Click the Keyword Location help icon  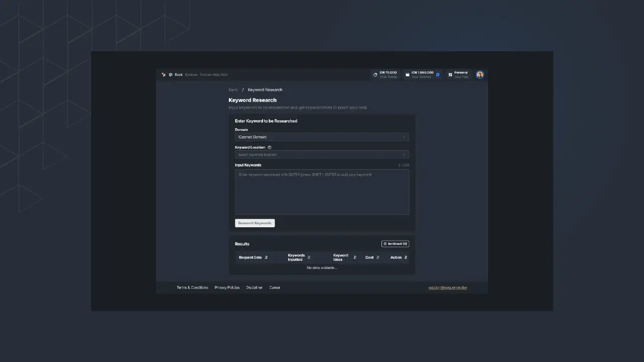pyautogui.click(x=270, y=147)
